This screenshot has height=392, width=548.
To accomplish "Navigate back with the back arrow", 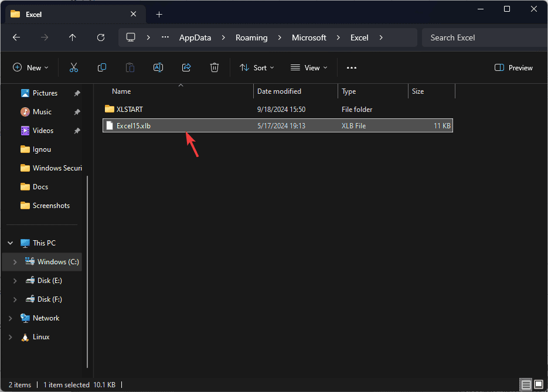I will tap(16, 38).
